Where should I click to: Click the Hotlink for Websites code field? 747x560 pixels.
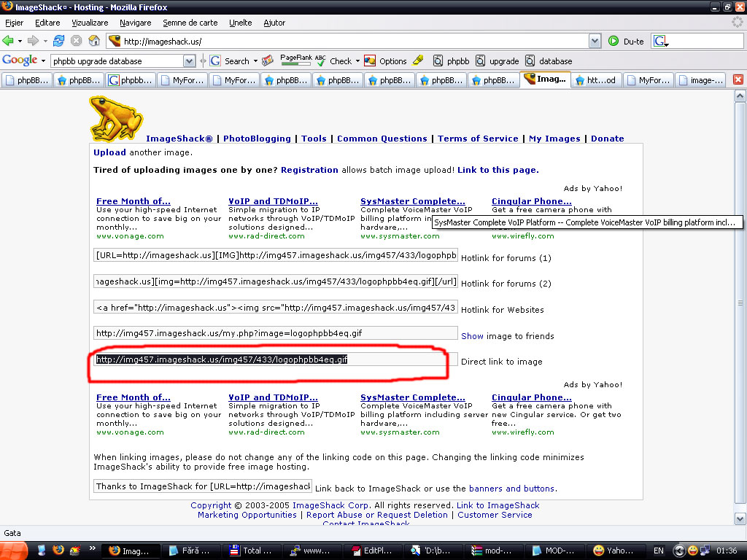click(275, 308)
